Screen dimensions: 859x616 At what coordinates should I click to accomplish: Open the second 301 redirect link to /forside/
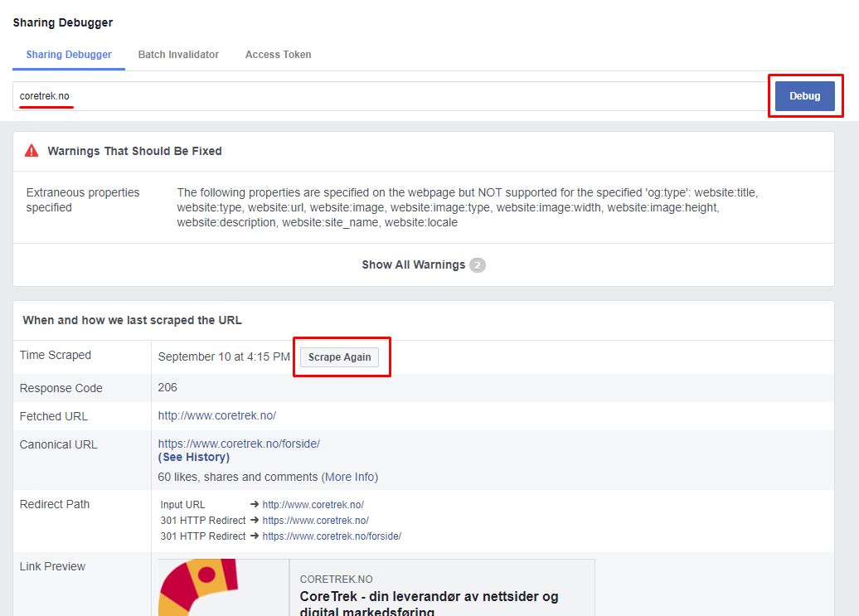pos(332,536)
